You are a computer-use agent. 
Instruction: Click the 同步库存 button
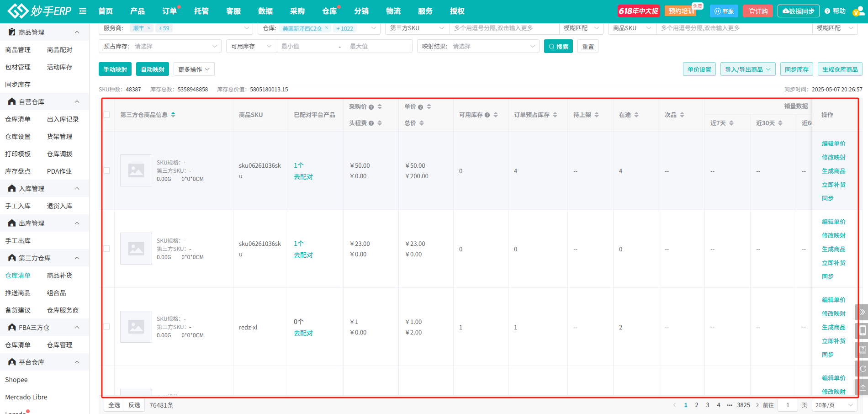click(x=797, y=69)
